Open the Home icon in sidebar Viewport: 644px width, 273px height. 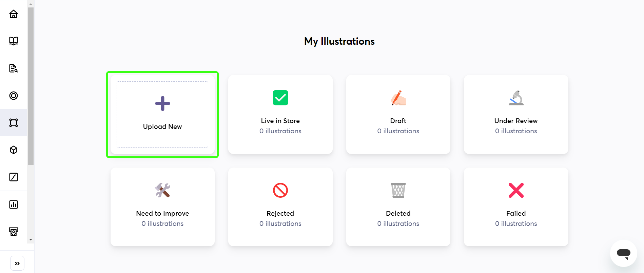point(14,14)
